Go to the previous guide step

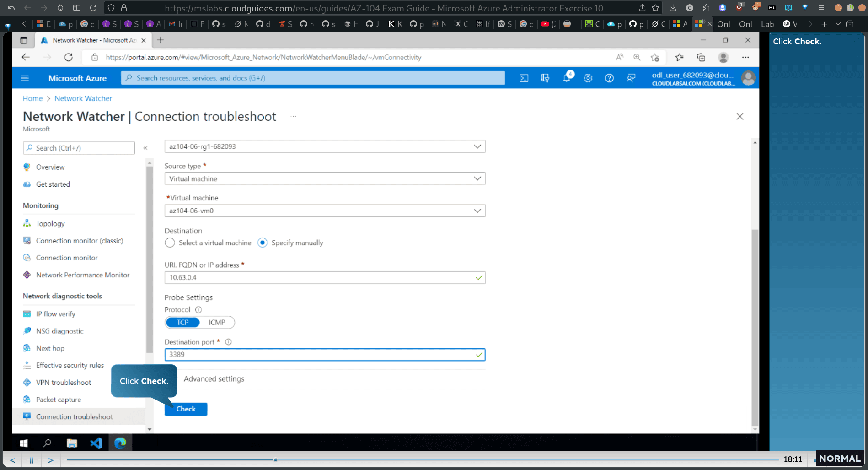[x=12, y=460]
